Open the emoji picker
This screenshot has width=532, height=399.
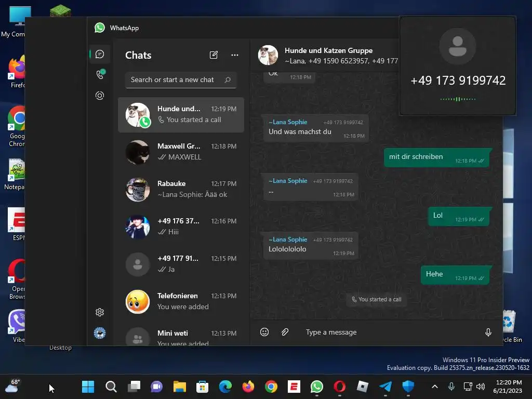point(264,332)
